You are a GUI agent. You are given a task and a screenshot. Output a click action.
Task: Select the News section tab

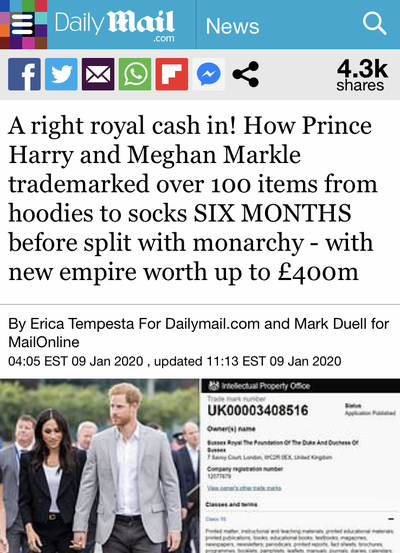[x=232, y=26]
